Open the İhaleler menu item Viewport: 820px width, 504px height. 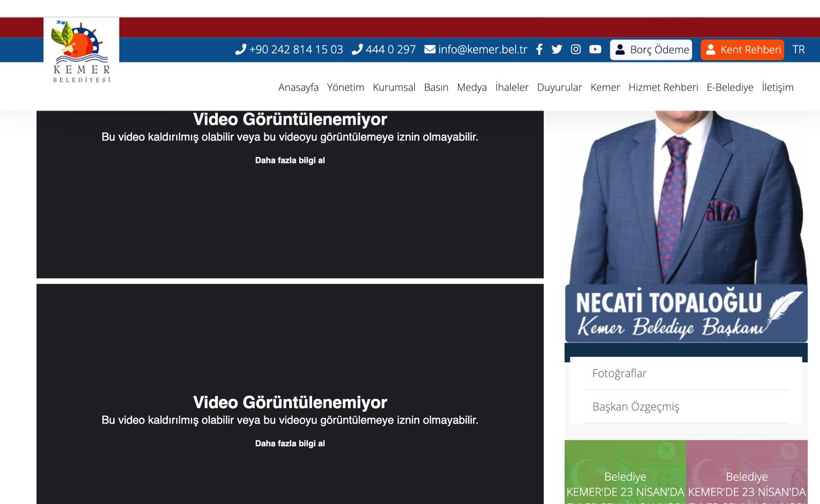point(511,88)
